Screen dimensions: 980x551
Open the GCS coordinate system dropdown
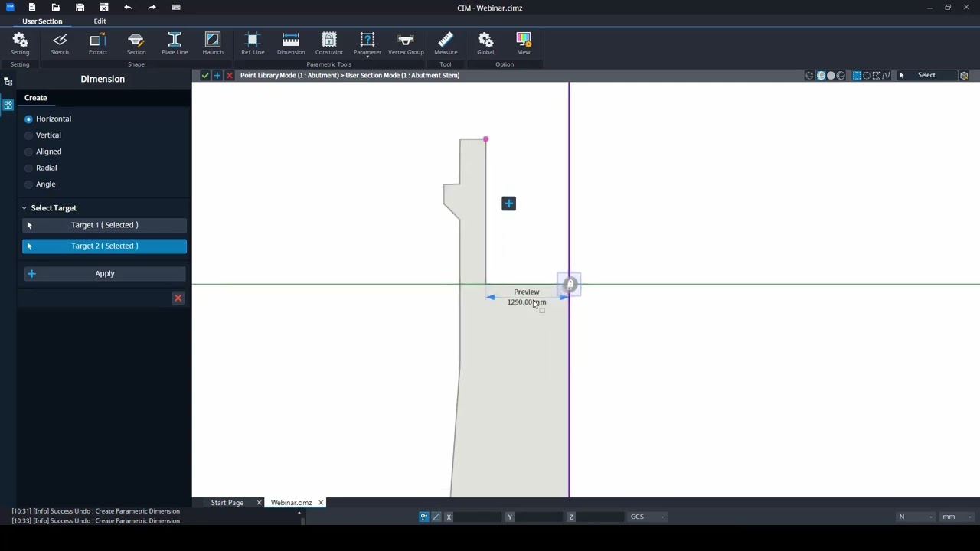pos(647,517)
